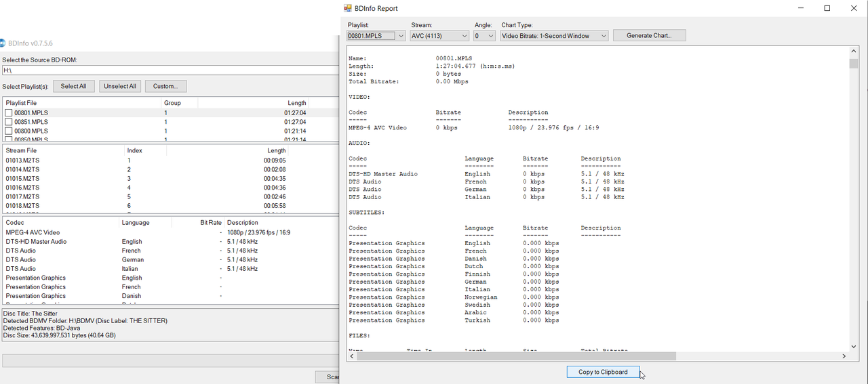The width and height of the screenshot is (868, 384).
Task: Sort by Playlist File column header
Action: [x=82, y=103]
